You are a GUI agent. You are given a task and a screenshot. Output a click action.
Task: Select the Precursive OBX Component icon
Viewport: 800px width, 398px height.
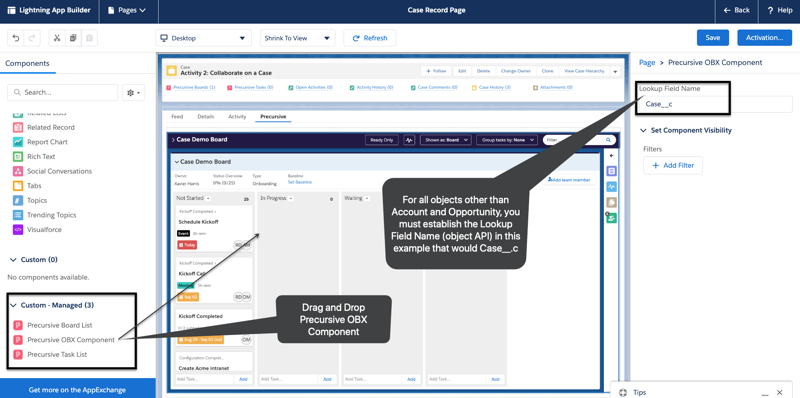(18, 340)
